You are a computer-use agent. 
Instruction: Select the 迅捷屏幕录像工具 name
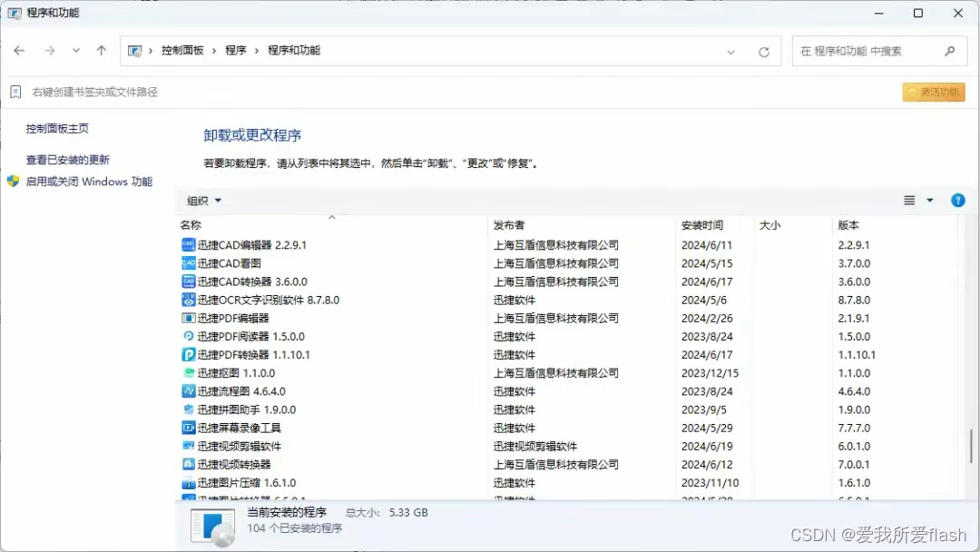click(x=240, y=429)
